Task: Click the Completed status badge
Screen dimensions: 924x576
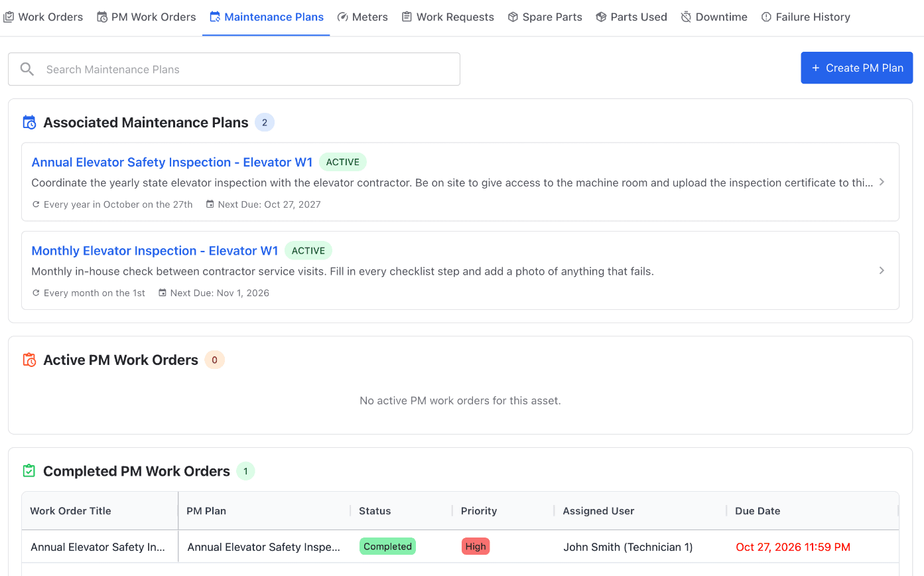Action: pyautogui.click(x=387, y=546)
